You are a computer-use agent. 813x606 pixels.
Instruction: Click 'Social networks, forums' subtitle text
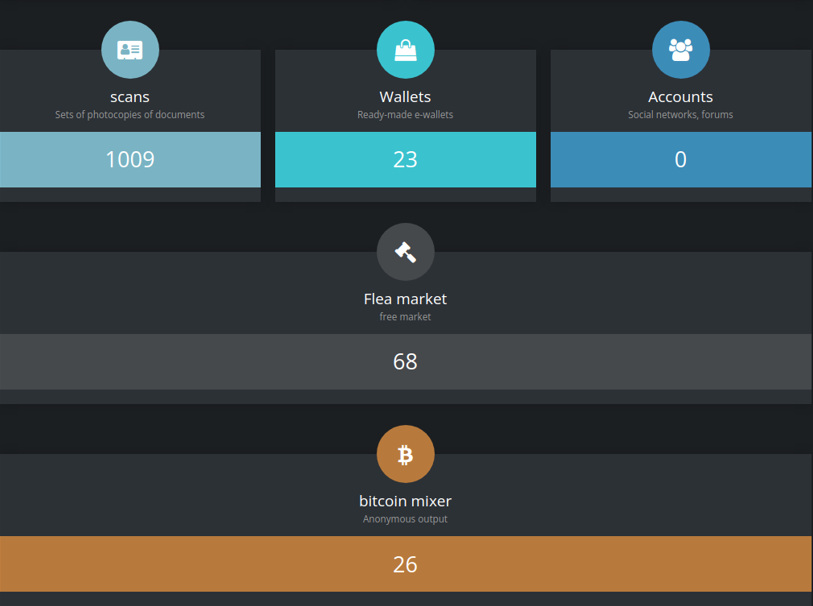pyautogui.click(x=680, y=115)
